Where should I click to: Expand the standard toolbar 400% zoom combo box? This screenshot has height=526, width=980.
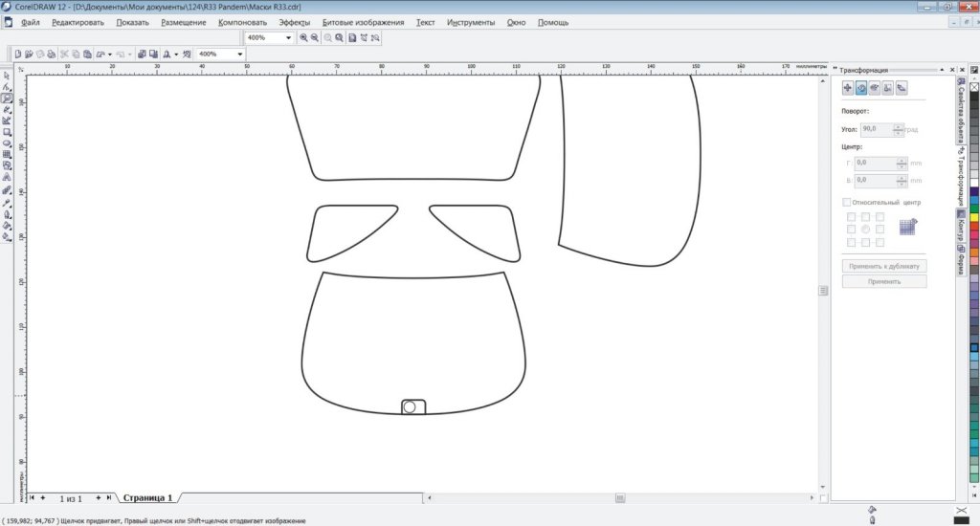point(239,55)
